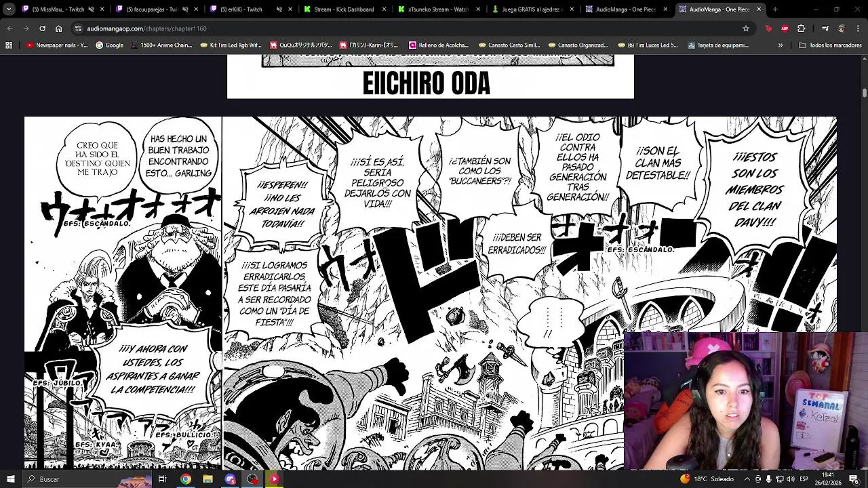Open a new browser tab
This screenshot has width=868, height=488.
[x=775, y=9]
